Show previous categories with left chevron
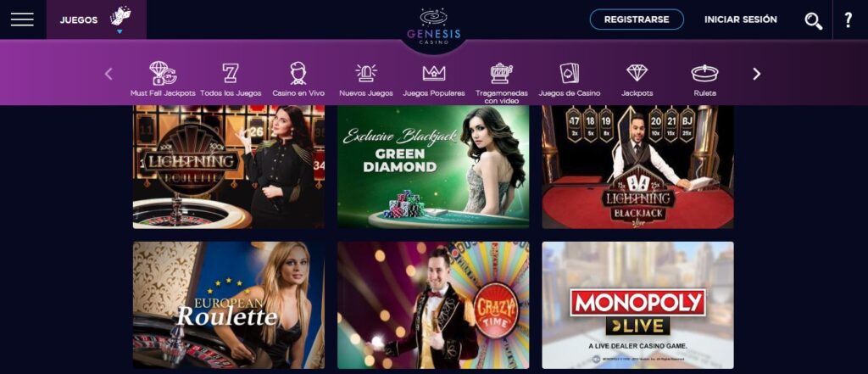This screenshot has height=374, width=868. point(108,74)
